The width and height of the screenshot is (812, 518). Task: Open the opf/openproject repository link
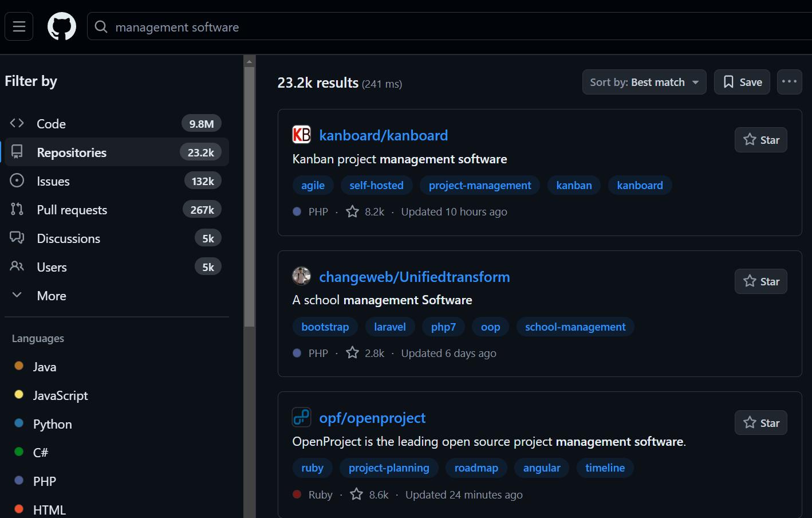372,418
